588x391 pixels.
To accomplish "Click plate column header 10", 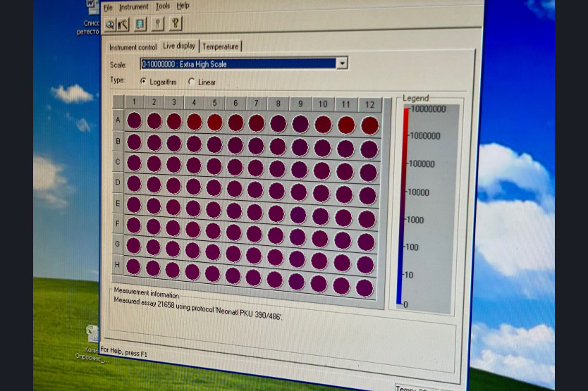I will pos(323,104).
